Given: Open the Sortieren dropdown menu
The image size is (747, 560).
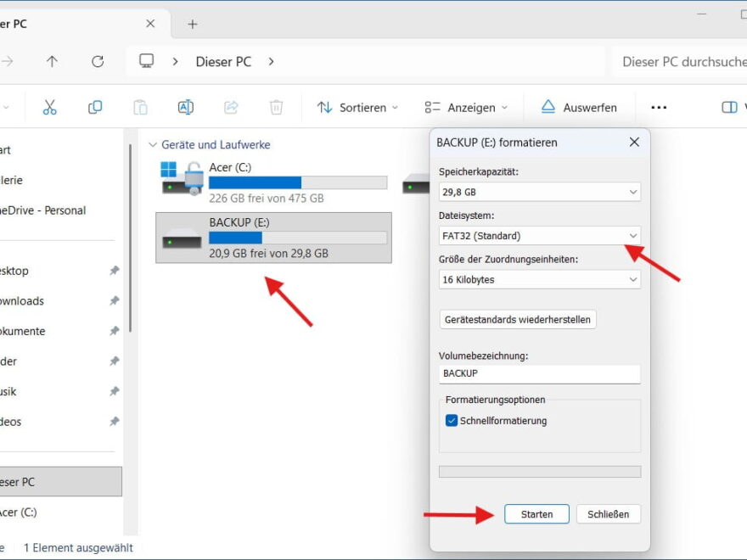Looking at the screenshot, I should tap(357, 108).
